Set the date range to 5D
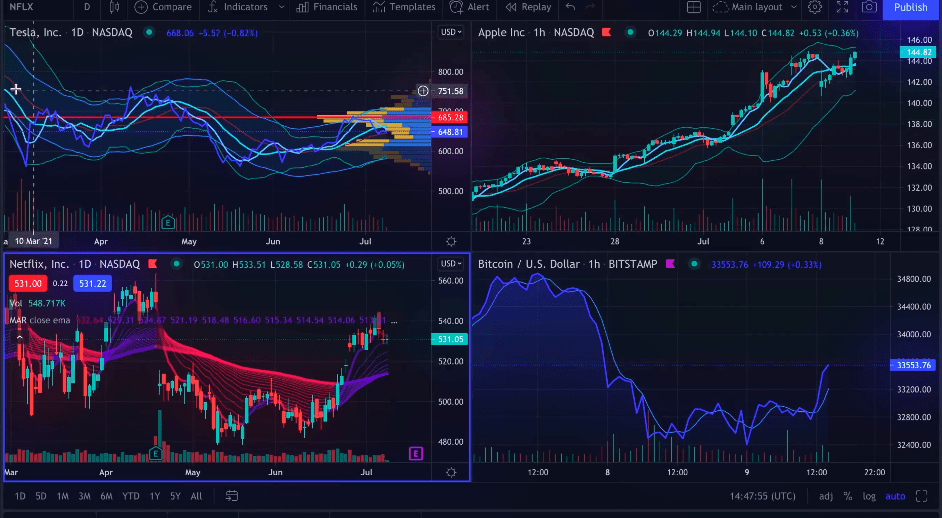Viewport: 942px width, 518px height. click(41, 496)
